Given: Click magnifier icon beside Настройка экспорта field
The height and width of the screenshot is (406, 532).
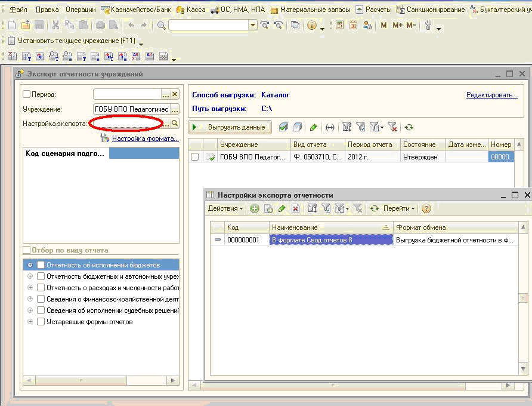Looking at the screenshot, I should 175,123.
